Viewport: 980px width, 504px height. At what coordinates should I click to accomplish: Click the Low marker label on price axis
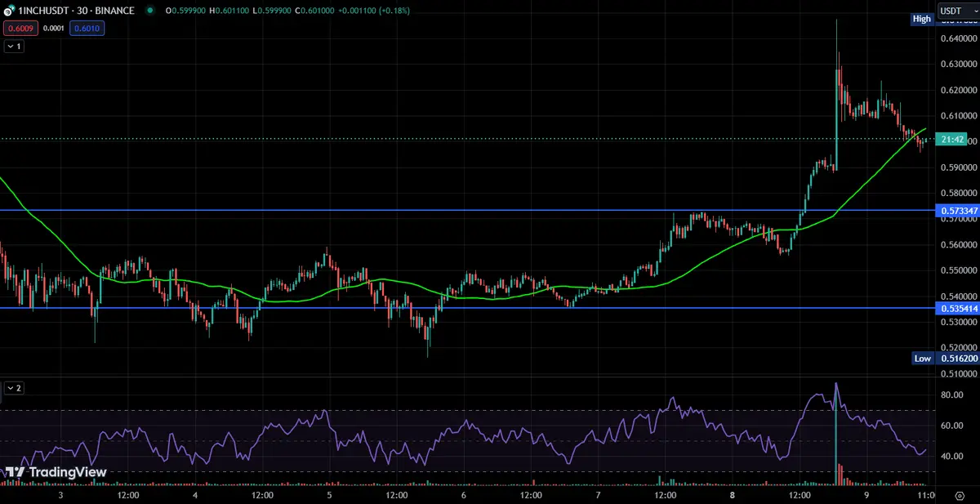click(x=923, y=358)
